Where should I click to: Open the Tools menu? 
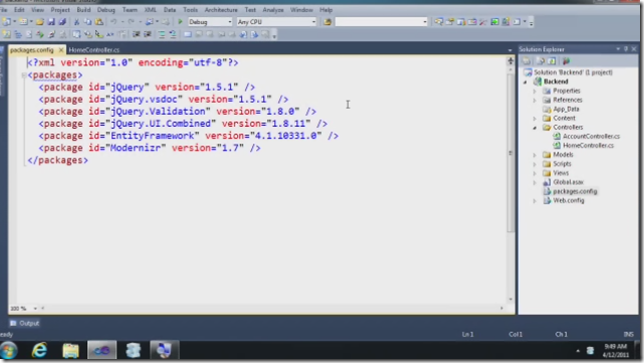tap(190, 9)
